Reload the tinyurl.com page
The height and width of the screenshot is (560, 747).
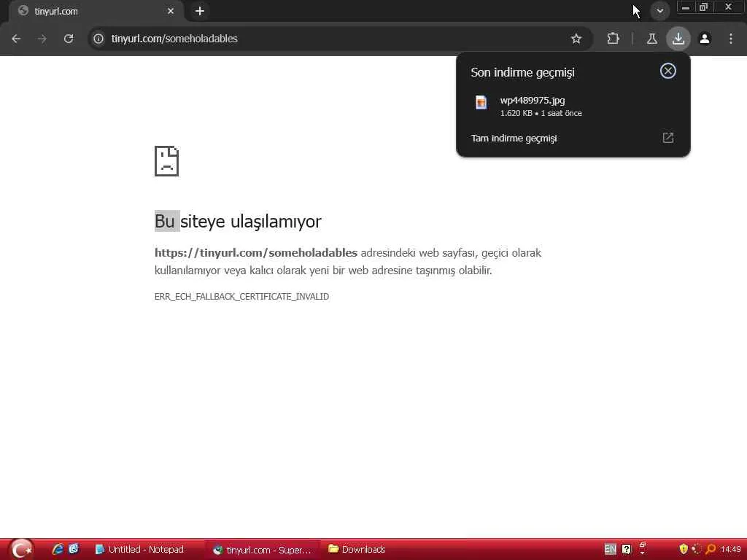click(69, 39)
